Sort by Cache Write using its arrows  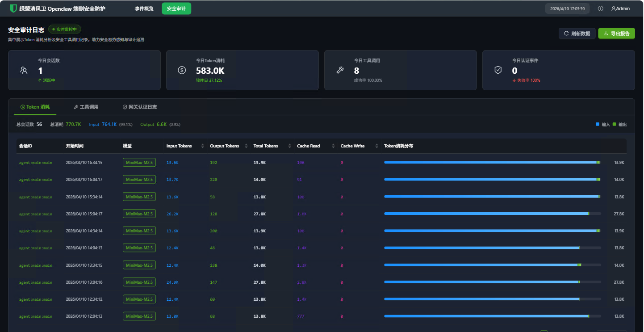pyautogui.click(x=377, y=146)
